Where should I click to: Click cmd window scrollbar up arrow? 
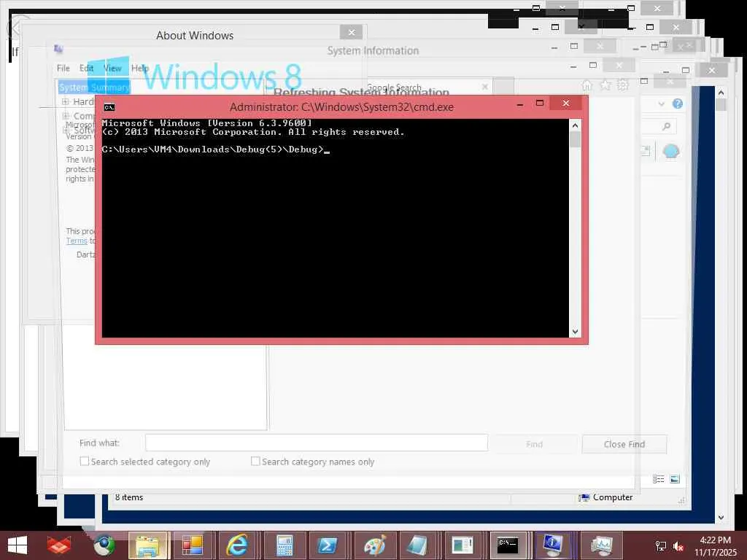(x=575, y=125)
